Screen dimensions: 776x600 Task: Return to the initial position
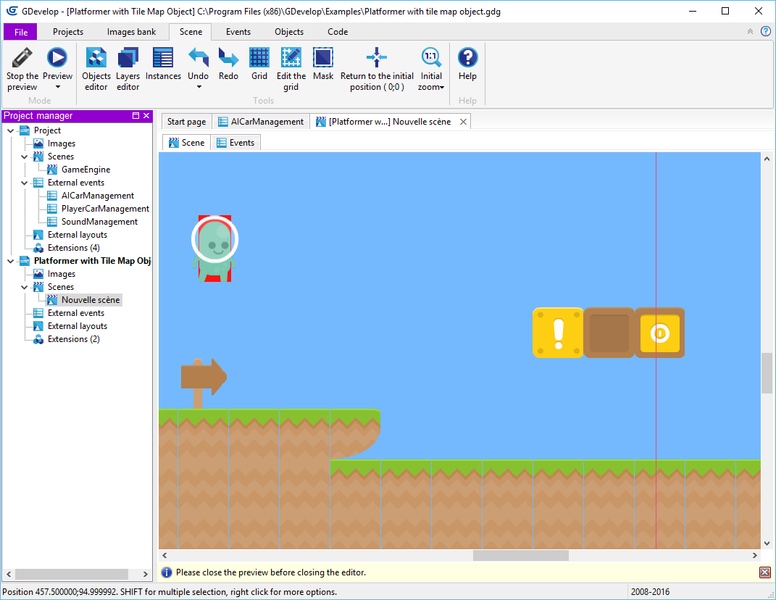376,58
